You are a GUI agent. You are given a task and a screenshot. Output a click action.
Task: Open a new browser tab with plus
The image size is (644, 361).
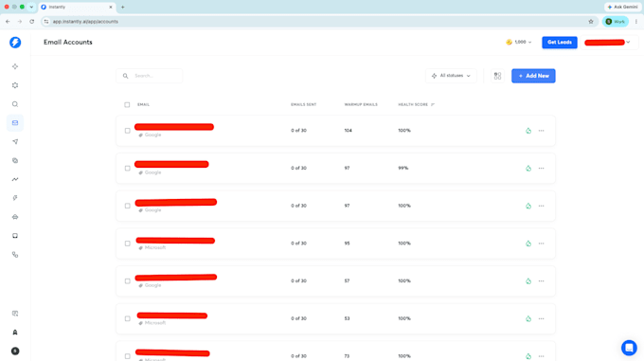coord(122,7)
